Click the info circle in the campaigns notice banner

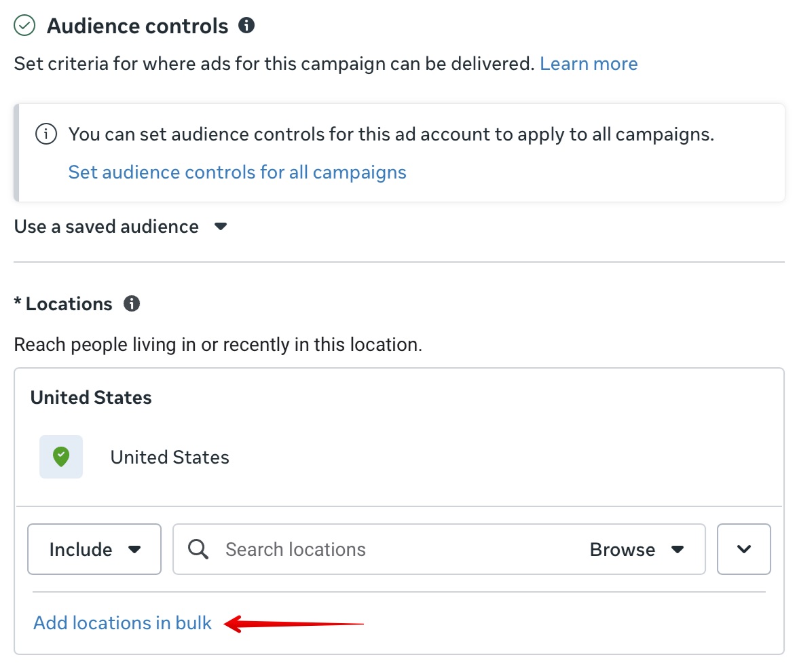point(45,134)
